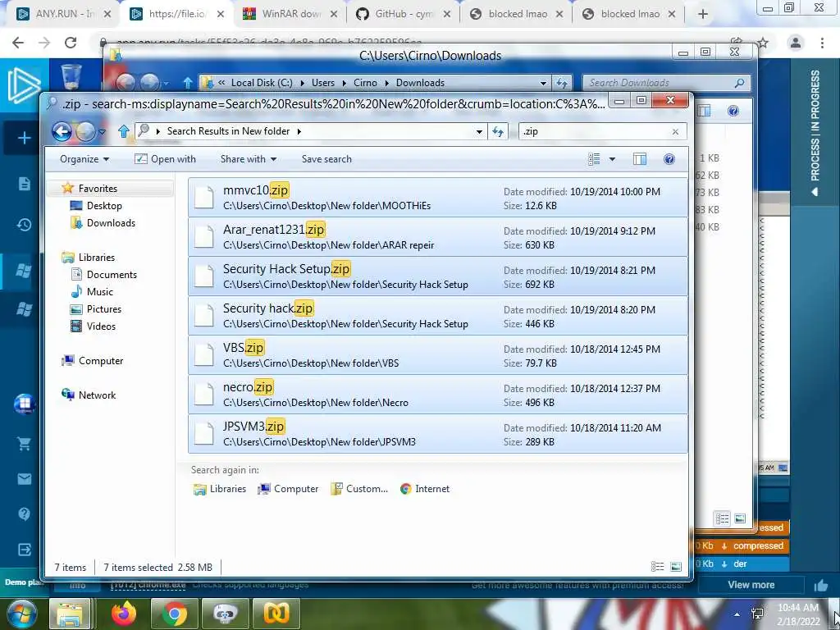Click the View more button
Screen dimensions: 840x630
(x=751, y=585)
